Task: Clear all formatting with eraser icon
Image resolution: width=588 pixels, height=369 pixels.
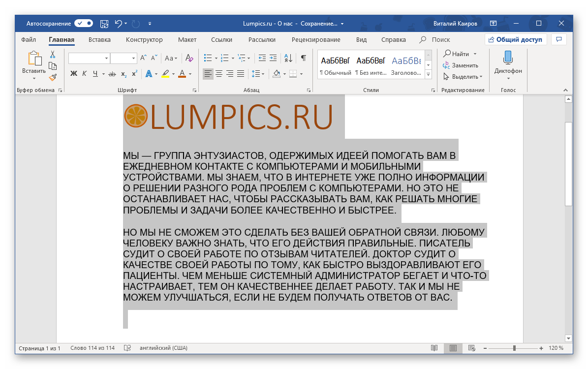Action: point(189,58)
